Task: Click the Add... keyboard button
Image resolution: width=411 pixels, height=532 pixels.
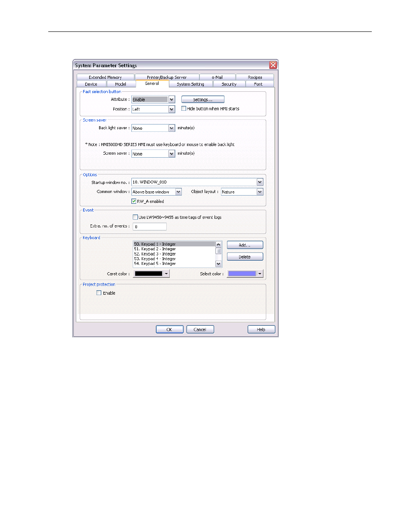Action: tap(245, 245)
